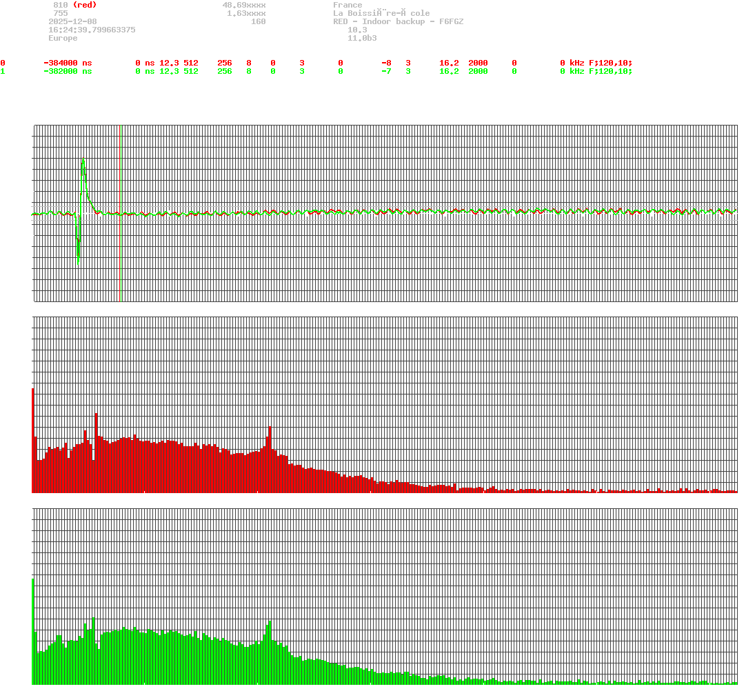Click the red channel index '0'
This screenshot has width=755, height=700.
tap(3, 63)
